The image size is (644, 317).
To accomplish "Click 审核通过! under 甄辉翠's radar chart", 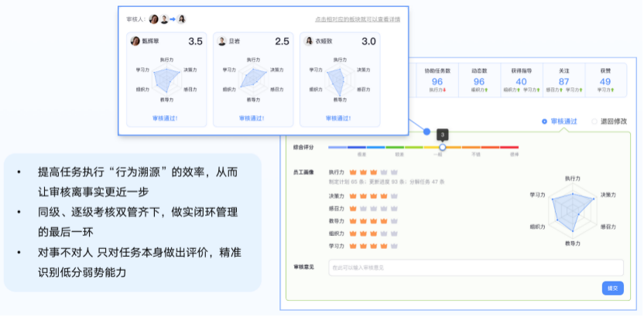I will click(166, 118).
